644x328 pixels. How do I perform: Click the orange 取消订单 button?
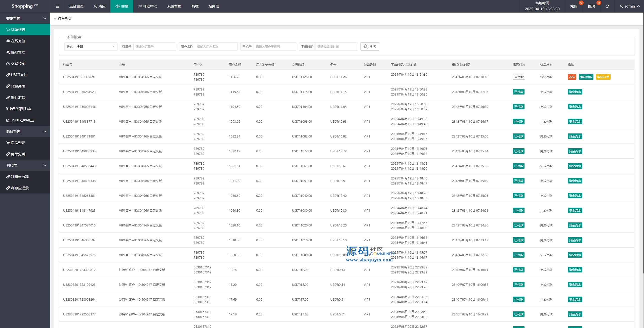[x=603, y=77]
